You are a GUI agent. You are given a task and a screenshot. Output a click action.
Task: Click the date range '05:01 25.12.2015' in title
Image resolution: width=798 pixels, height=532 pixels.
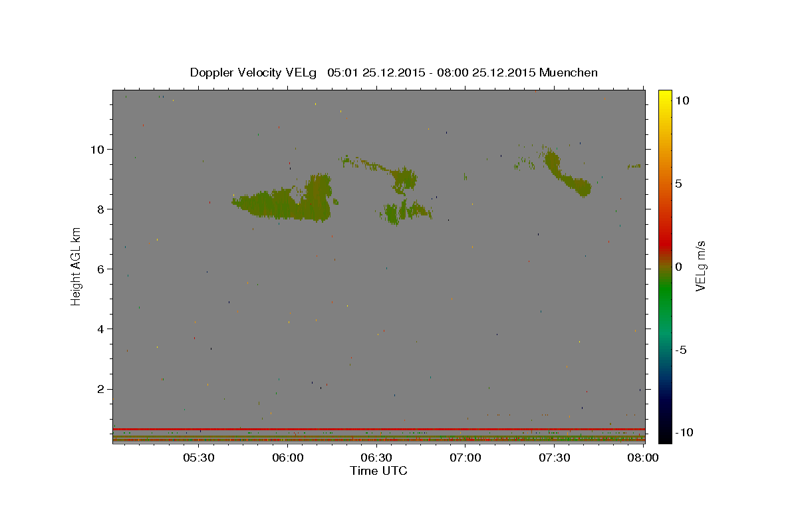(375, 72)
